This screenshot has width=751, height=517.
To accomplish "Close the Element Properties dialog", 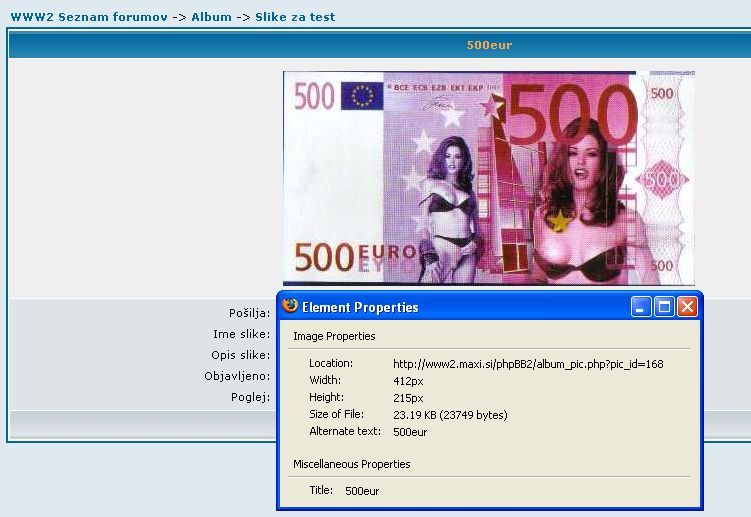I will pos(687,307).
